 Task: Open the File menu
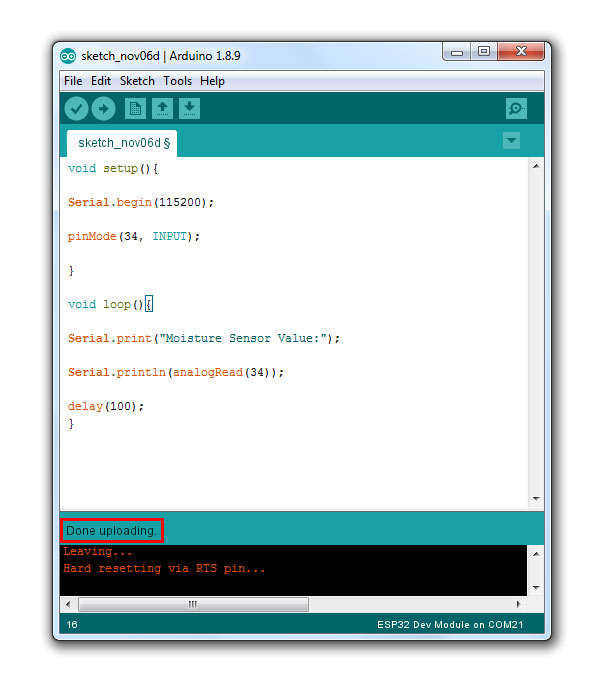click(73, 81)
